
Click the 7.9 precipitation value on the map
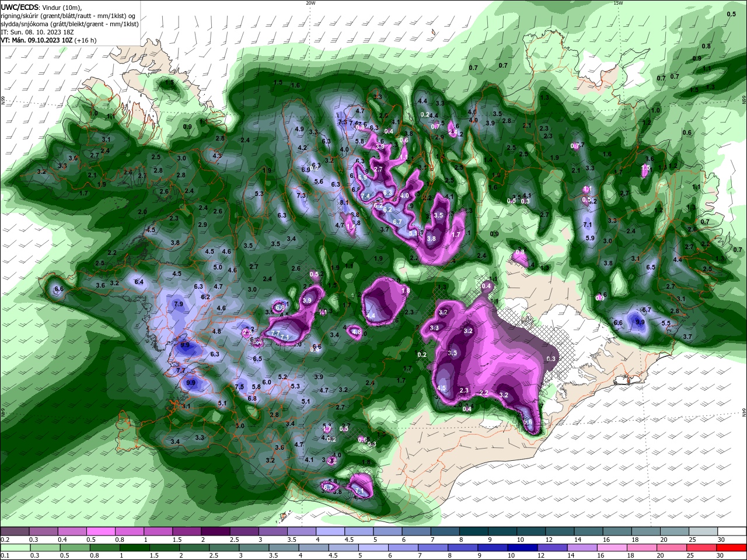click(179, 304)
